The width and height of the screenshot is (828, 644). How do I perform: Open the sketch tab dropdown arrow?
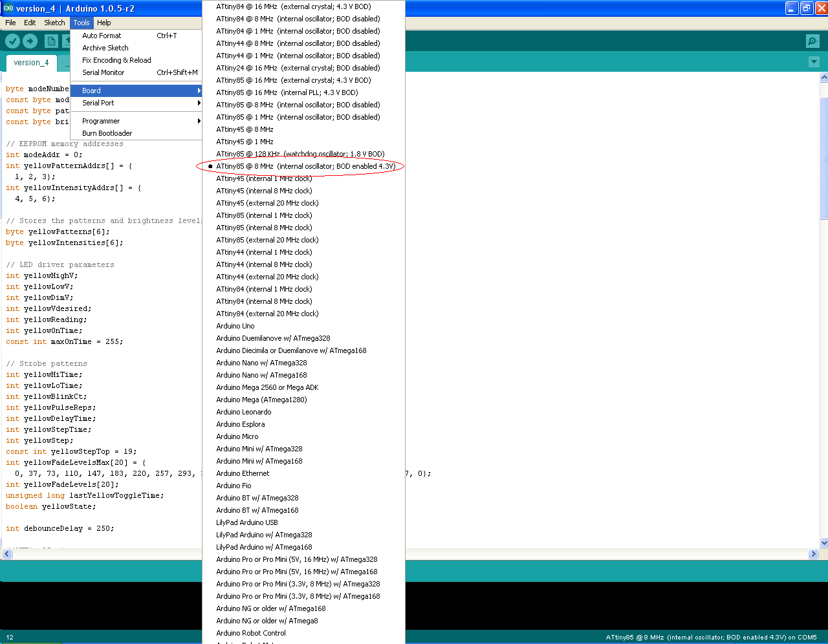(814, 61)
